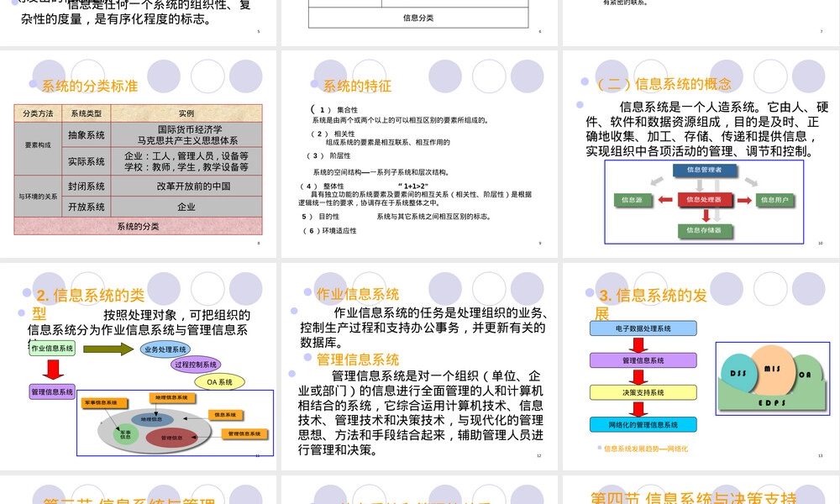Click the 封闭系统 table cell
Viewport: 840px width, 504px height.
pyautogui.click(x=87, y=186)
